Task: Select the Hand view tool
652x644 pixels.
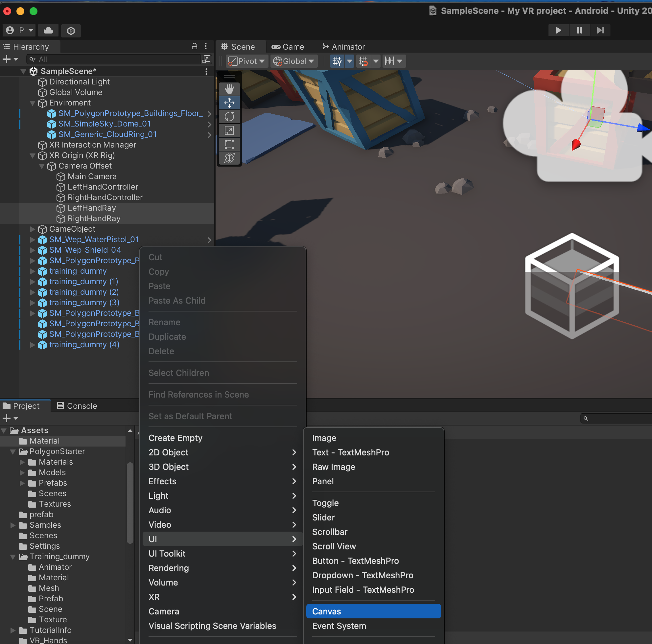Action: [229, 89]
